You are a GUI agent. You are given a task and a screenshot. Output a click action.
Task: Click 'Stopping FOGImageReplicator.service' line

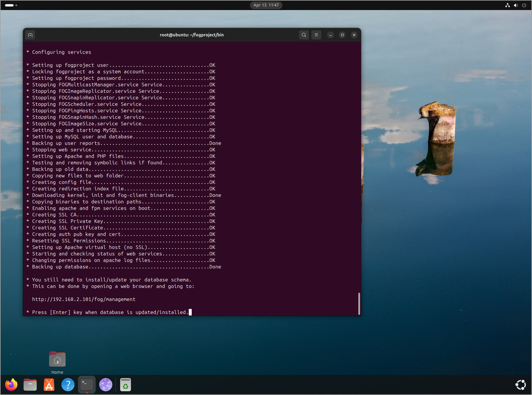point(121,91)
